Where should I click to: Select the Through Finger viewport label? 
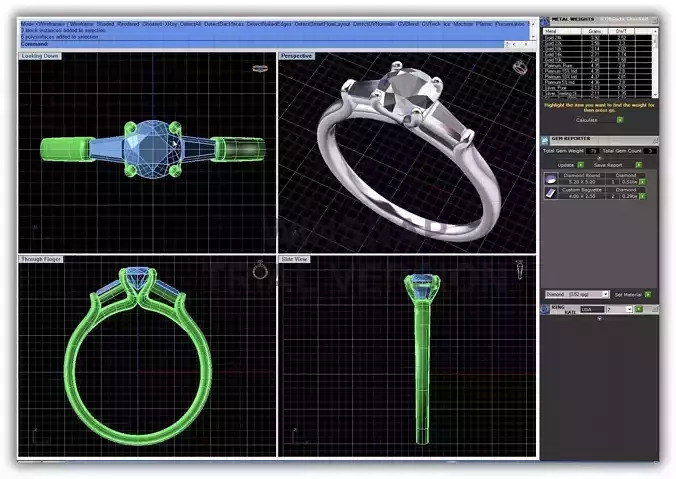[41, 259]
